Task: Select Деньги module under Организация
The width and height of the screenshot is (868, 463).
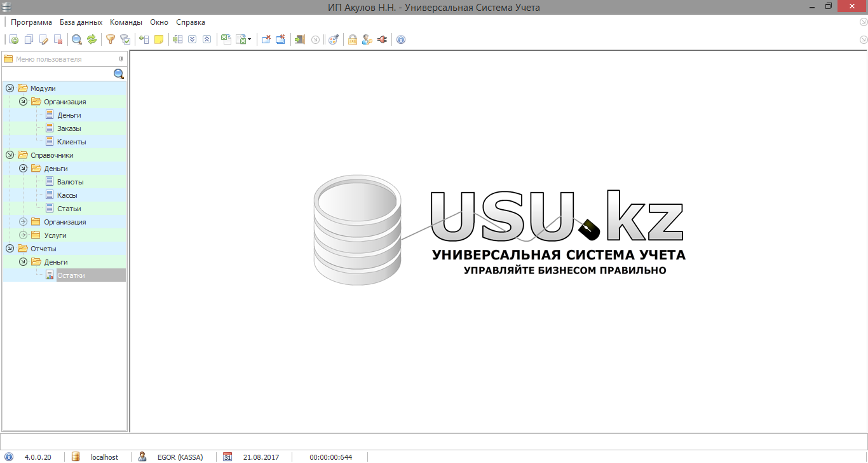Action: coord(69,115)
